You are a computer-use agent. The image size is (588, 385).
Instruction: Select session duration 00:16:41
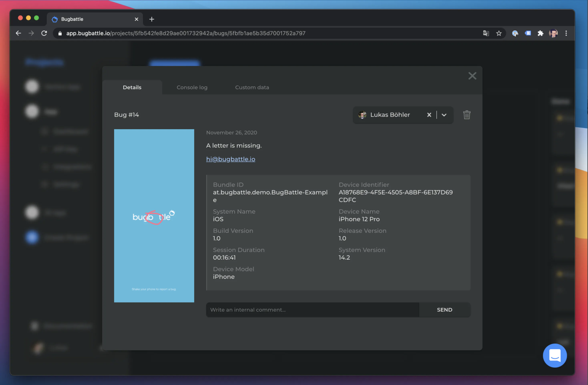pyautogui.click(x=224, y=258)
